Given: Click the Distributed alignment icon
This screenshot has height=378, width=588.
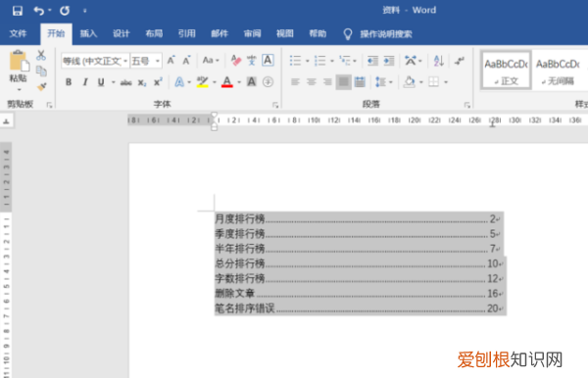Looking at the screenshot, I should [x=360, y=81].
